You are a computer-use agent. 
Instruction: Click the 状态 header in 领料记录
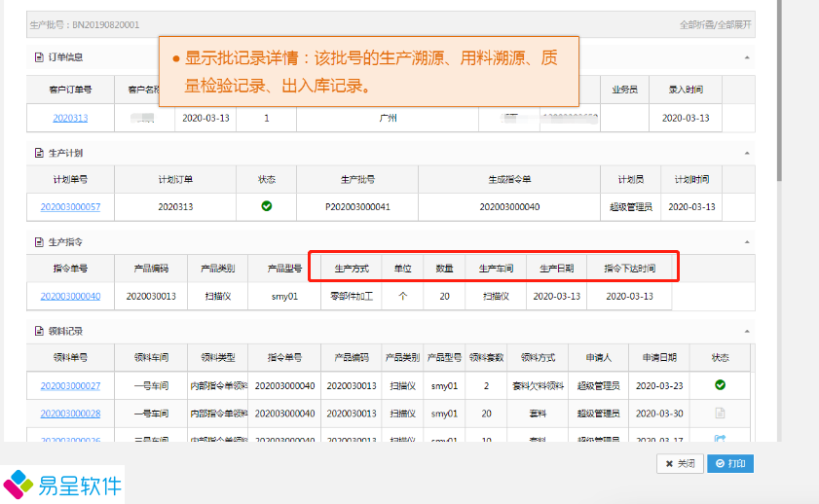(720, 358)
